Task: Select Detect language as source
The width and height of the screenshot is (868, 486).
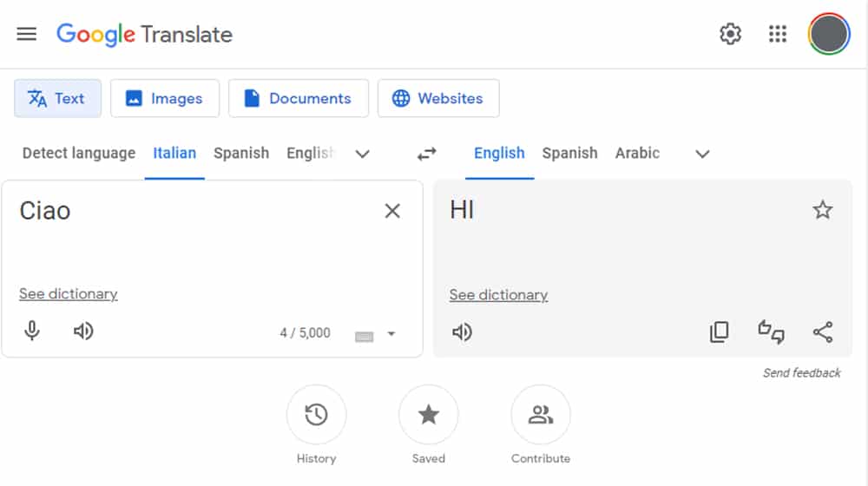Action: click(x=79, y=154)
